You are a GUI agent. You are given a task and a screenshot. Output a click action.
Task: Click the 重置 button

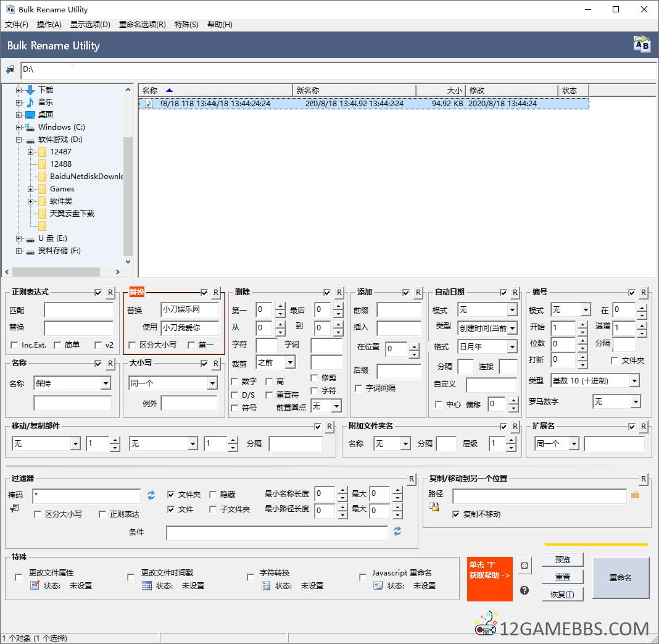pyautogui.click(x=562, y=577)
